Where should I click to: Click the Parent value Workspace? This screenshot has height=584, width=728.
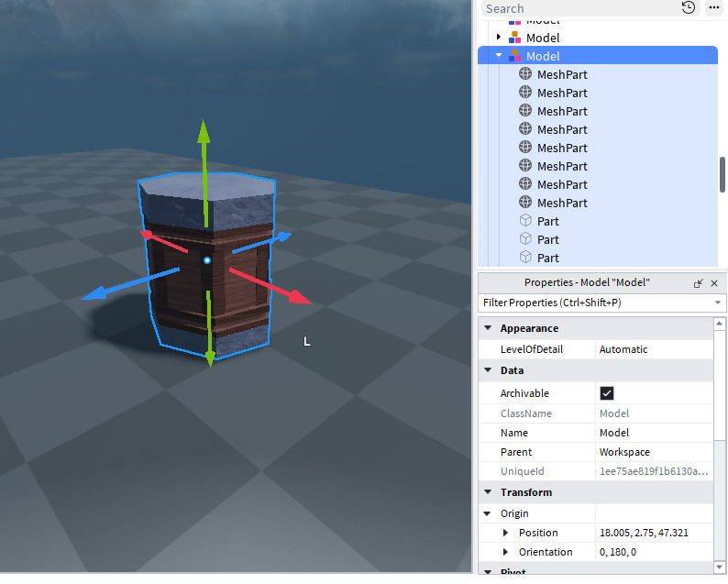click(654, 452)
